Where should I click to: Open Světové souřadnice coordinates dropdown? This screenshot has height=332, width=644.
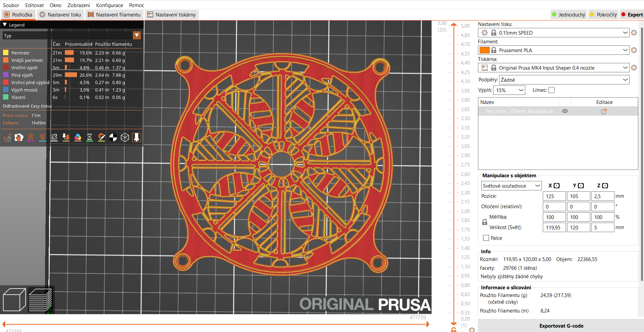pyautogui.click(x=511, y=186)
